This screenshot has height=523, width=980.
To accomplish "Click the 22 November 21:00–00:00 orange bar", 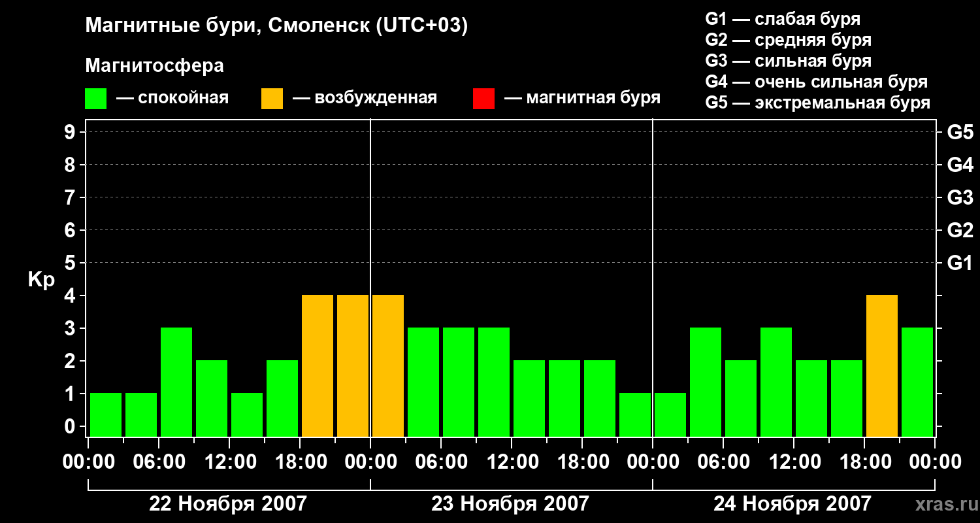I will coord(353,365).
